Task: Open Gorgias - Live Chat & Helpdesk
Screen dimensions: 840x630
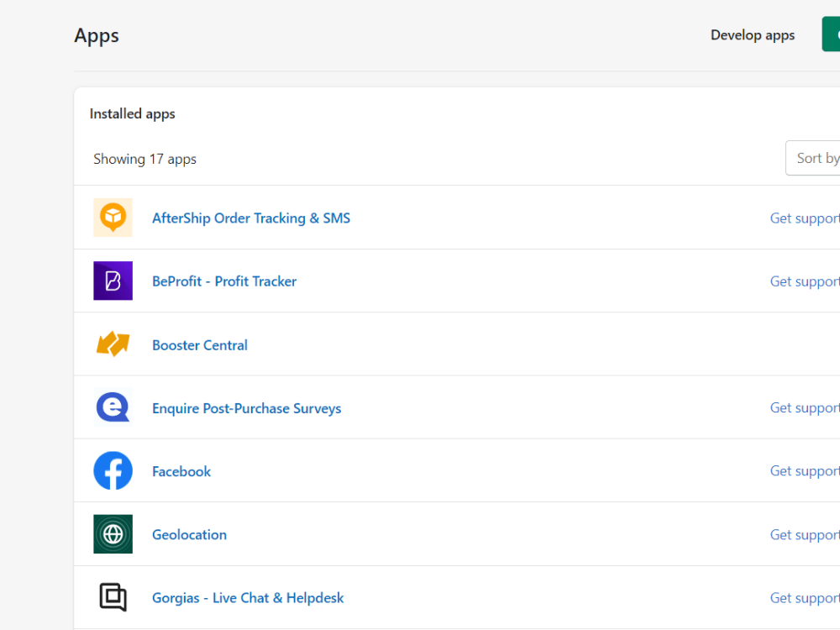Action: (x=248, y=598)
